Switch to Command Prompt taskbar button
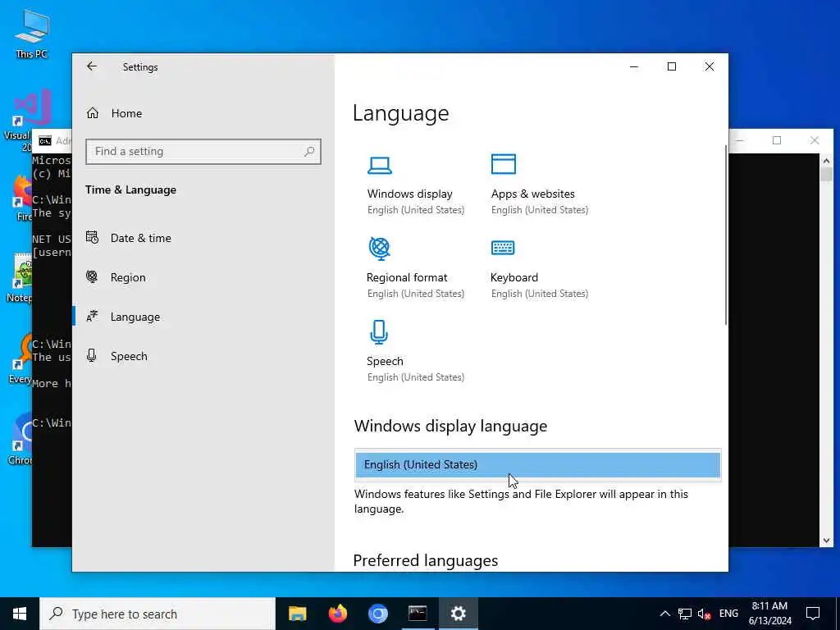 click(x=418, y=614)
